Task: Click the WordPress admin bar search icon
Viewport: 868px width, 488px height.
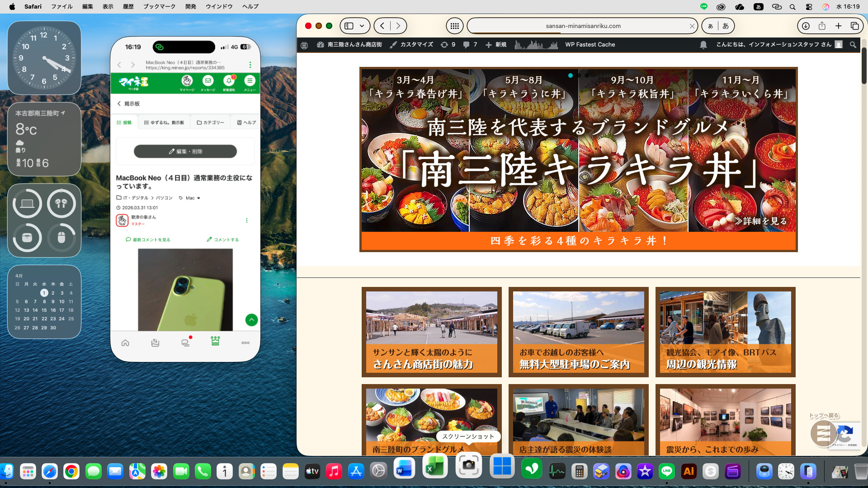Action: tap(853, 45)
